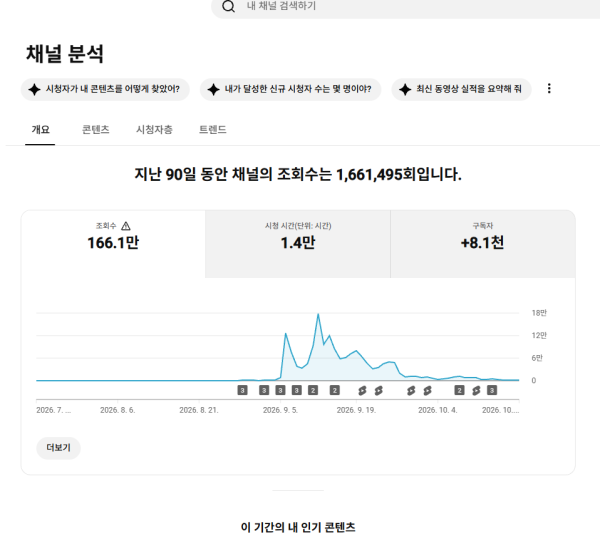Open the leftmost '3' video marker on chart
The width and height of the screenshot is (600, 541).
point(242,390)
